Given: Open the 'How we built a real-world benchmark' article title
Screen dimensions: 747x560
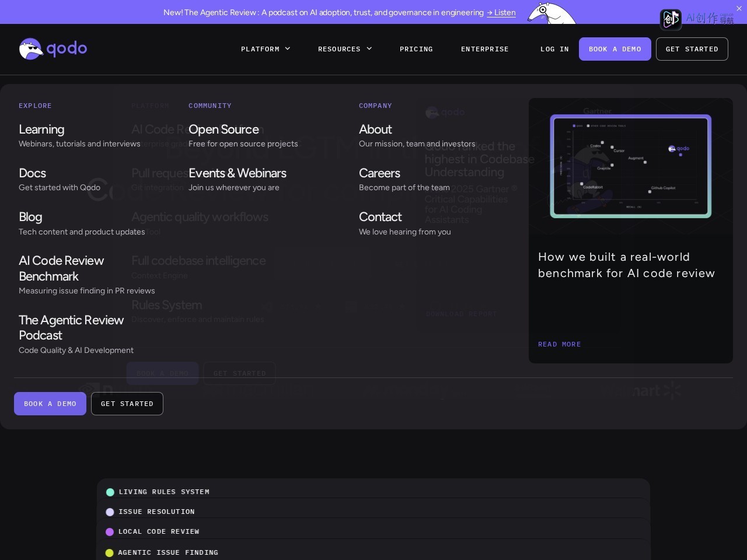Looking at the screenshot, I should tap(626, 265).
